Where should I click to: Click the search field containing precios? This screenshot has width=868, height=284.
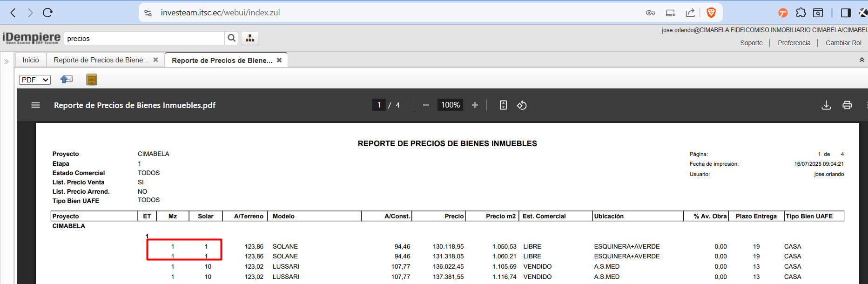[144, 39]
